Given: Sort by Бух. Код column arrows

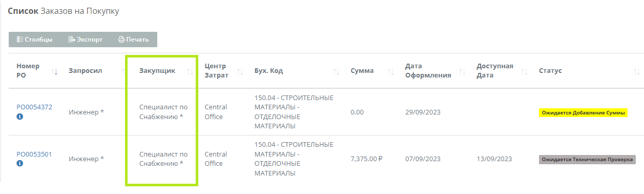Looking at the screenshot, I should (x=336, y=71).
